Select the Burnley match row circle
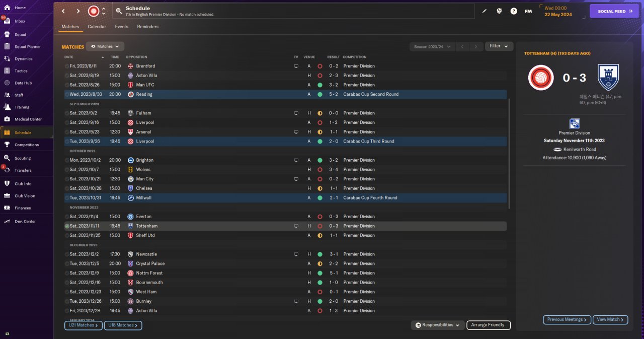This screenshot has height=339, width=644. (67, 301)
